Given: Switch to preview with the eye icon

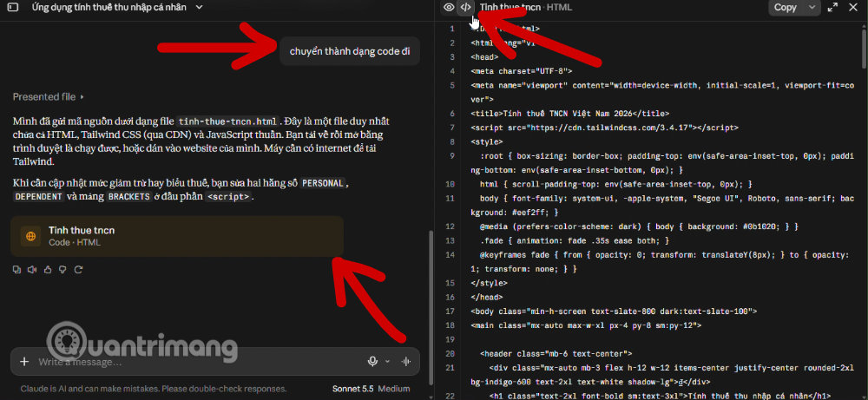Looking at the screenshot, I should 449,7.
